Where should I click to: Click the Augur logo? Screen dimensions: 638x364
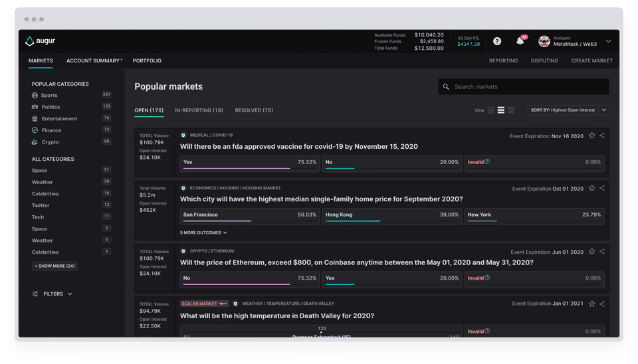point(40,41)
